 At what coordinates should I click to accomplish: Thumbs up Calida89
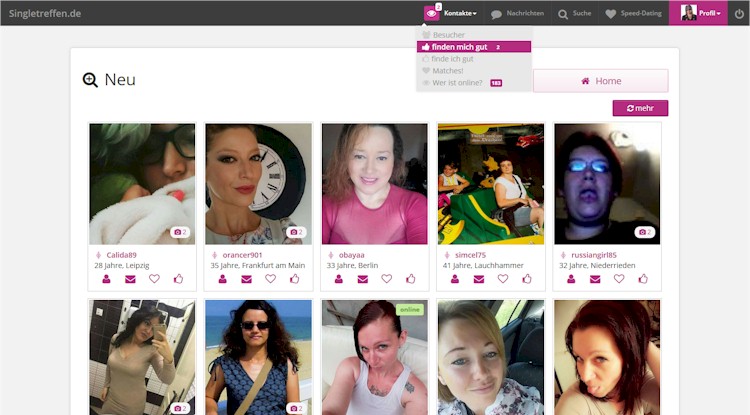[178, 279]
